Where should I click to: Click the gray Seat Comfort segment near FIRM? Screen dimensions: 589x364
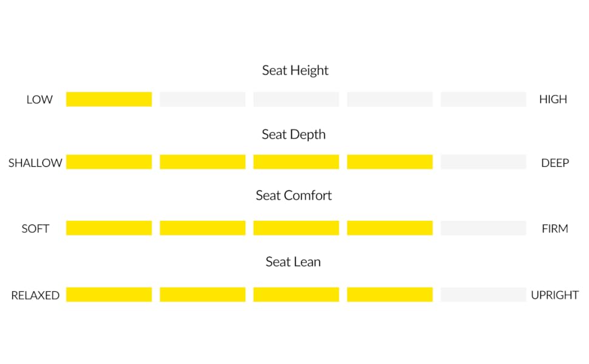(483, 228)
